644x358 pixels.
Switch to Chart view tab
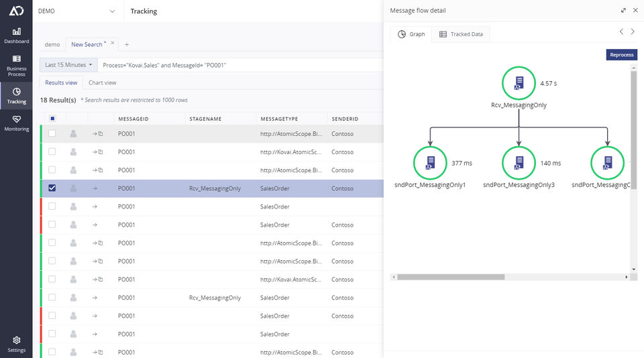pos(102,82)
